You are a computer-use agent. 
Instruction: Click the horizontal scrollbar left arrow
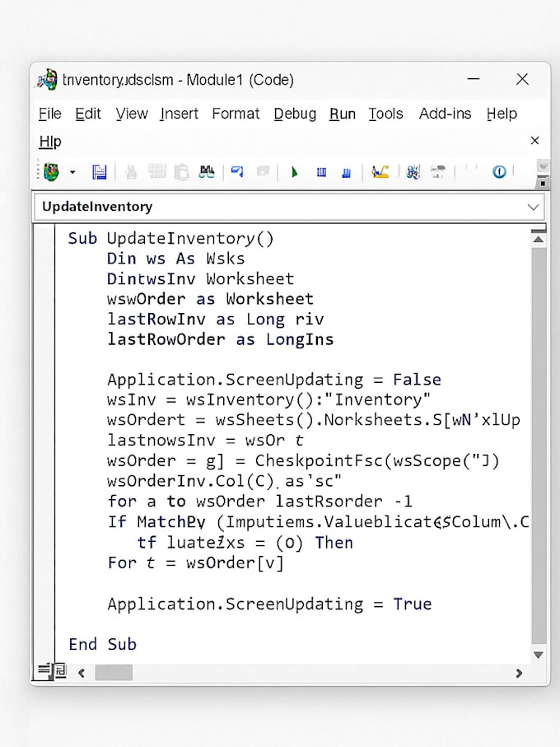82,673
